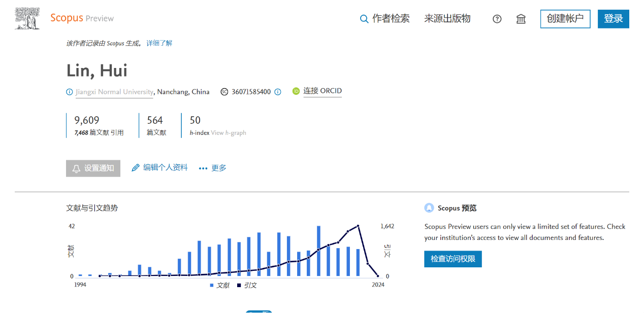Click the 2024 axis label
The width and height of the screenshot is (644, 313).
click(378, 285)
